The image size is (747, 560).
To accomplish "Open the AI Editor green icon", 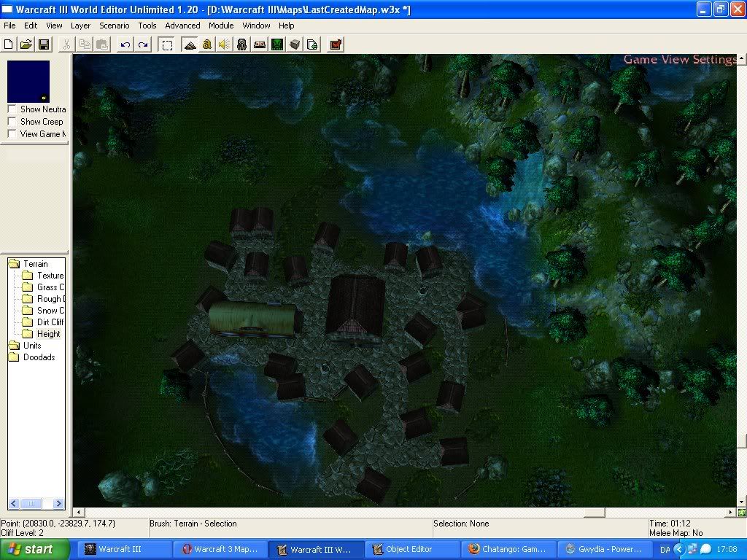I will click(x=277, y=44).
